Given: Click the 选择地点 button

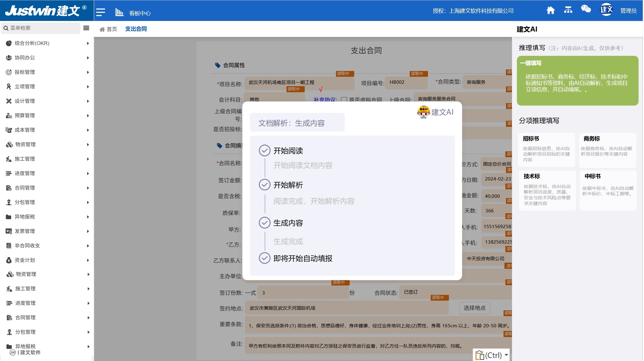Looking at the screenshot, I should [474, 308].
